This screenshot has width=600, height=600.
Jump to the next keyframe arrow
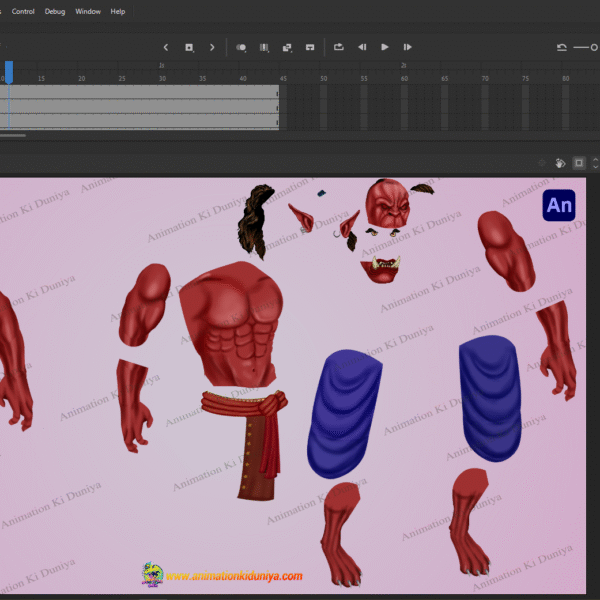[x=212, y=47]
